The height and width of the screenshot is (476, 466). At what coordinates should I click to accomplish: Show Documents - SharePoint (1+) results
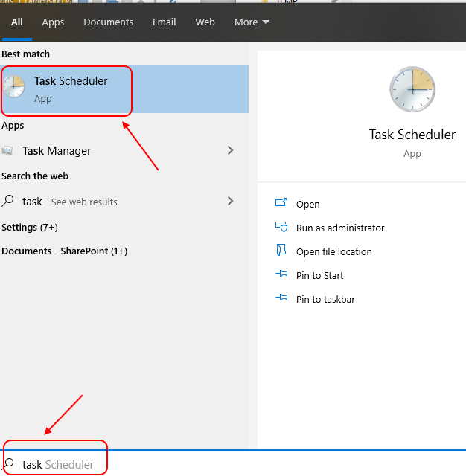65,251
